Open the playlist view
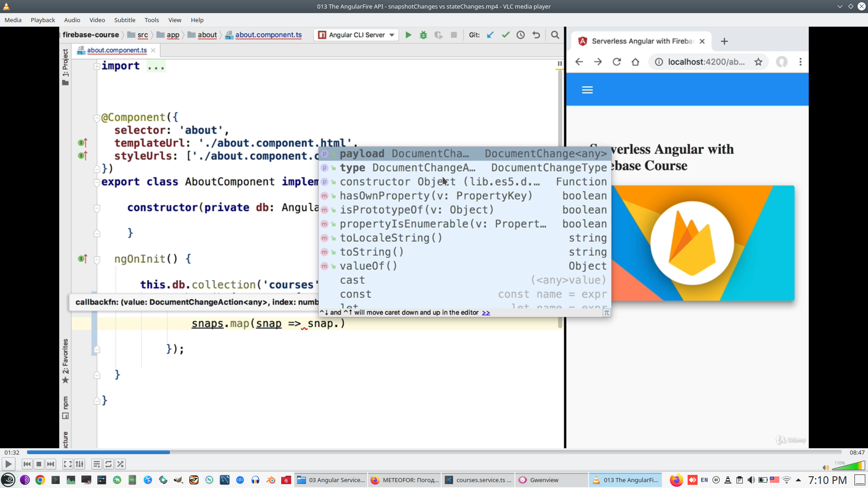Screen dimensions: 868x488 96,464
